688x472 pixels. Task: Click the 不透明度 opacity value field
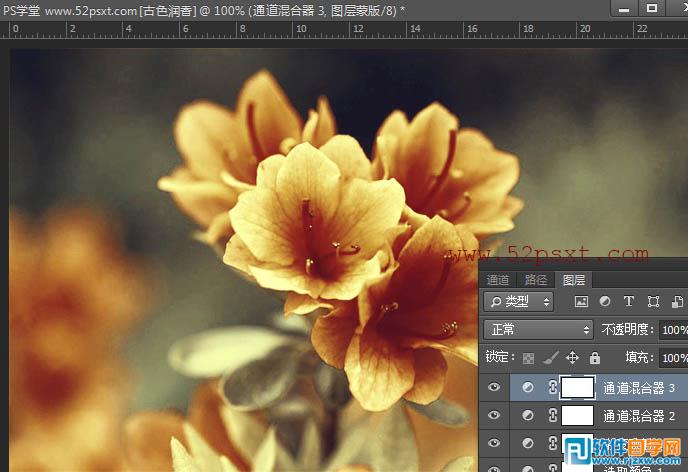point(673,329)
